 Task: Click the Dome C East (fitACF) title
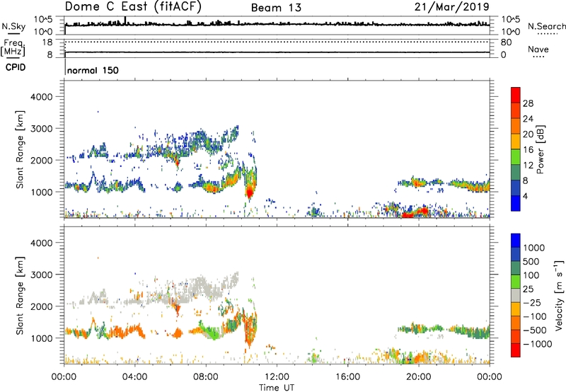click(133, 7)
